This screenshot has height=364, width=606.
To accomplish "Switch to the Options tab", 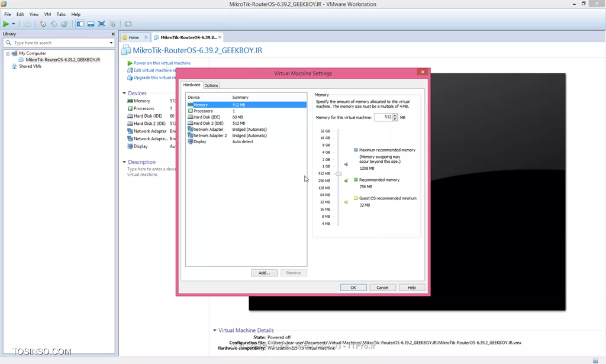I will click(211, 85).
